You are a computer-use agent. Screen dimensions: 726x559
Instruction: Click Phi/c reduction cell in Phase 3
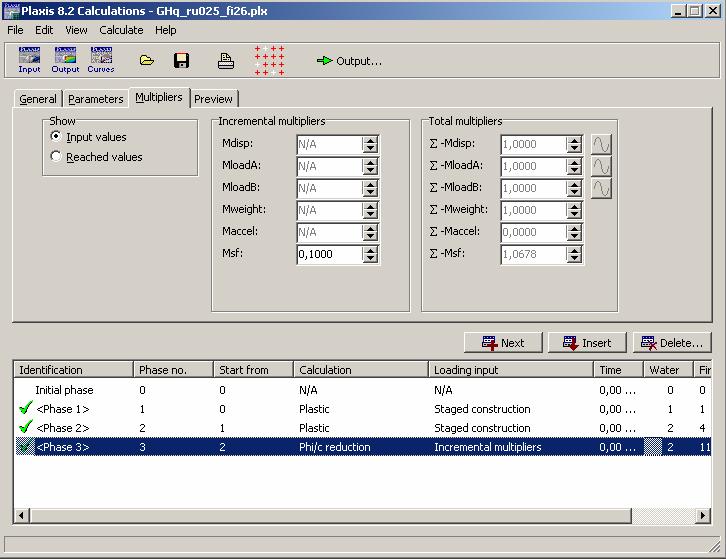pos(335,447)
